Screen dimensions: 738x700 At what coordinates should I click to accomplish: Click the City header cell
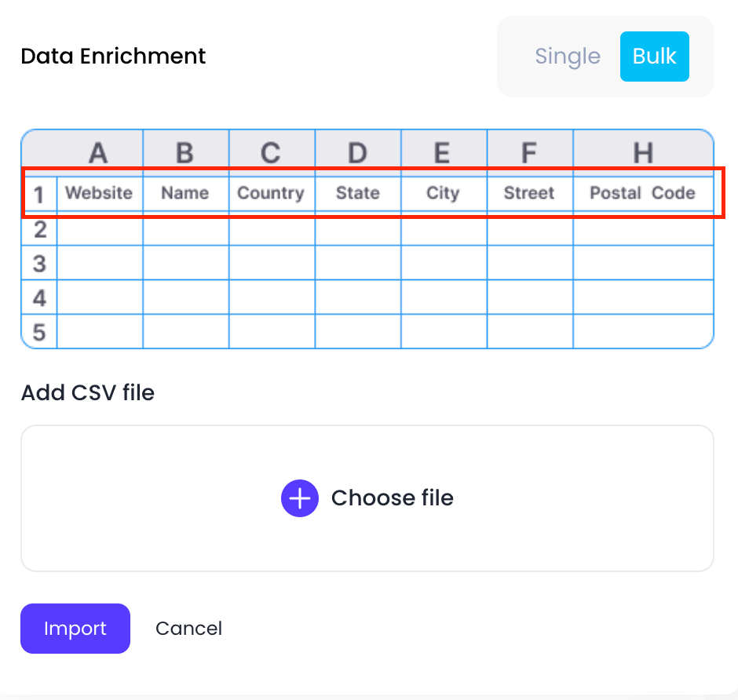443,193
